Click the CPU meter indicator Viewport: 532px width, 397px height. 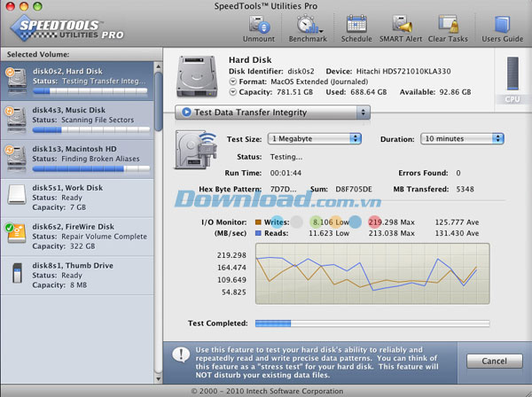click(x=512, y=74)
